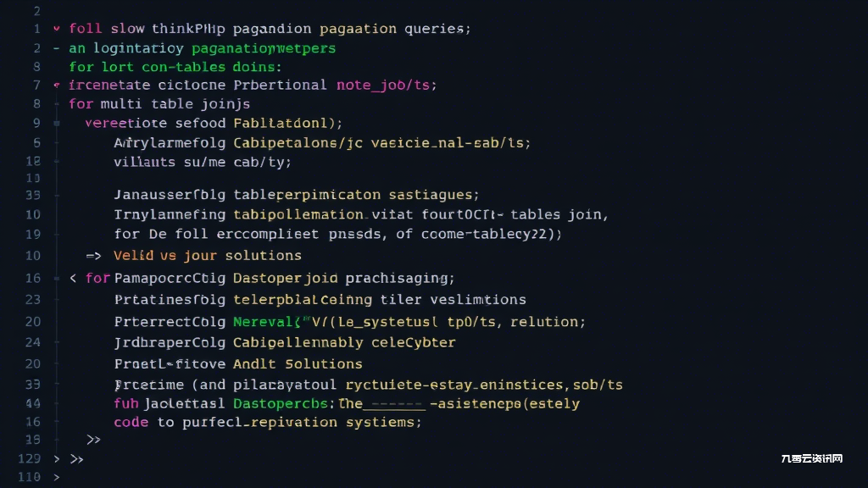The width and height of the screenshot is (868, 488).
Task: Click the 'Andlt Solutions' yellow text
Action: click(x=298, y=363)
